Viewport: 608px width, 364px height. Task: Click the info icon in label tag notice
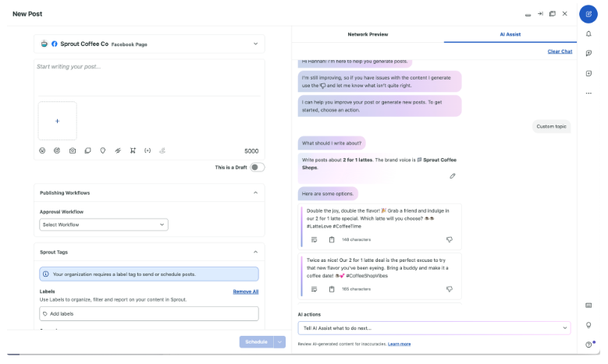[x=46, y=274]
